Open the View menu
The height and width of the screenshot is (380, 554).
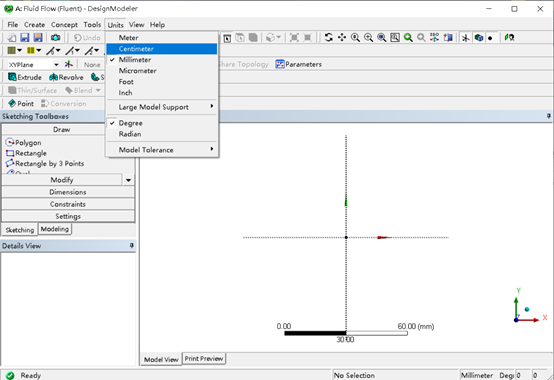coord(136,25)
